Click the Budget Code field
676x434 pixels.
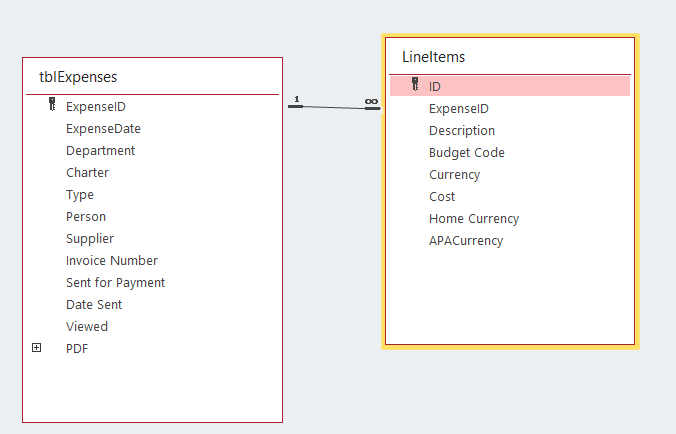(466, 152)
